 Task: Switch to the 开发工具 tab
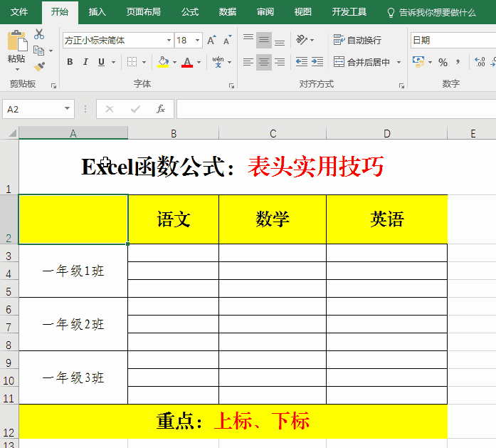(x=349, y=12)
